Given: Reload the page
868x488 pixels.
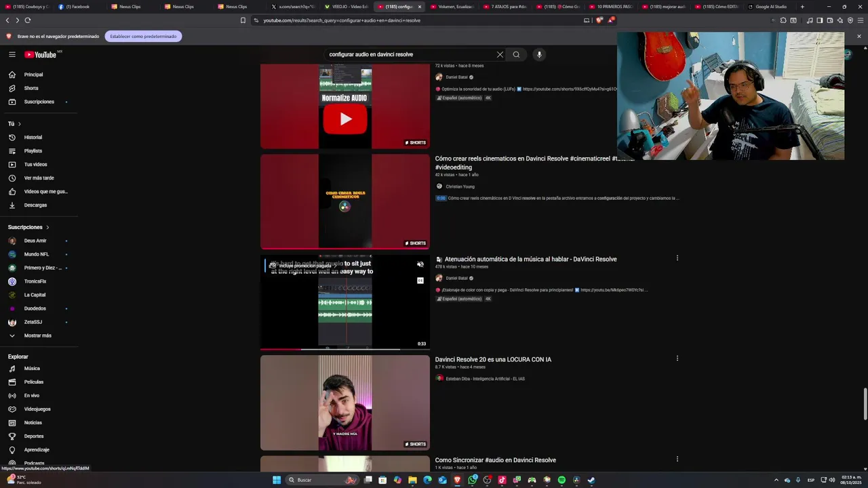Looking at the screenshot, I should [x=28, y=20].
